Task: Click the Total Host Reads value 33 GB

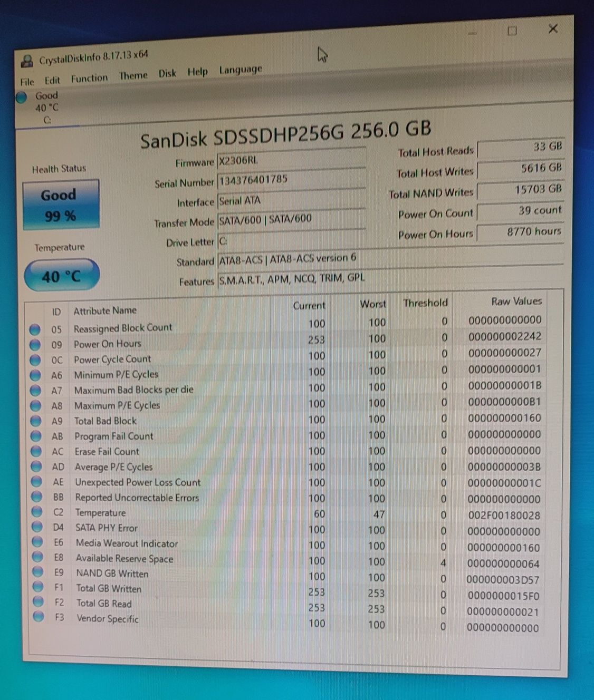Action: (521, 147)
